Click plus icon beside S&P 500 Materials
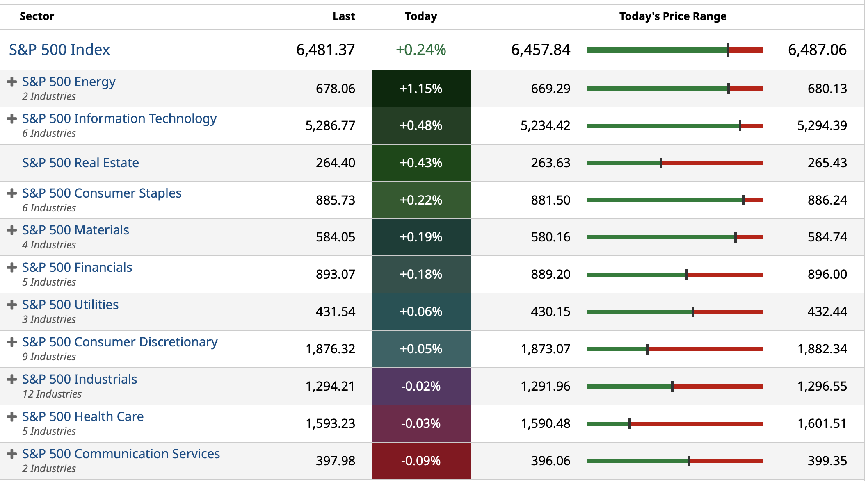The image size is (868, 482). (12, 230)
